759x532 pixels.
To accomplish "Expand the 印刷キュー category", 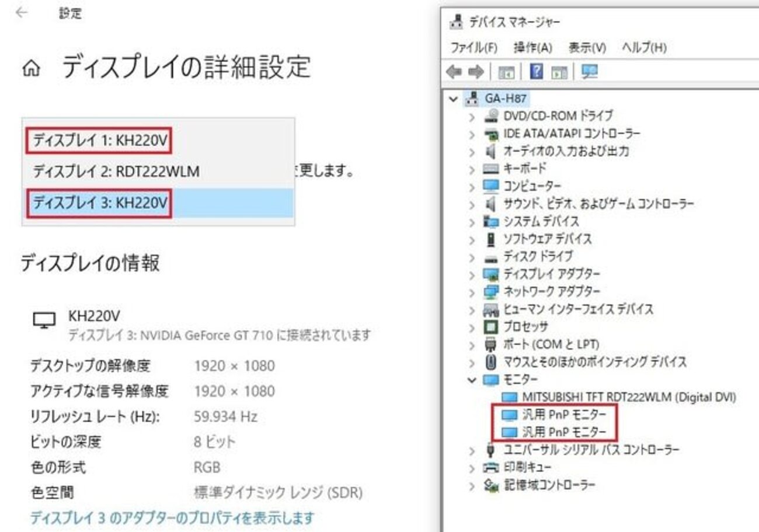I will [x=473, y=467].
